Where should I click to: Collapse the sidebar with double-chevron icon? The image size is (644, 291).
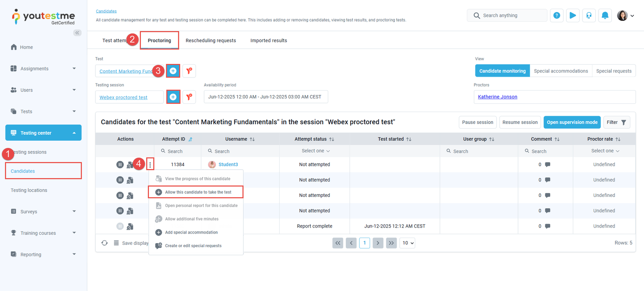coord(77,33)
